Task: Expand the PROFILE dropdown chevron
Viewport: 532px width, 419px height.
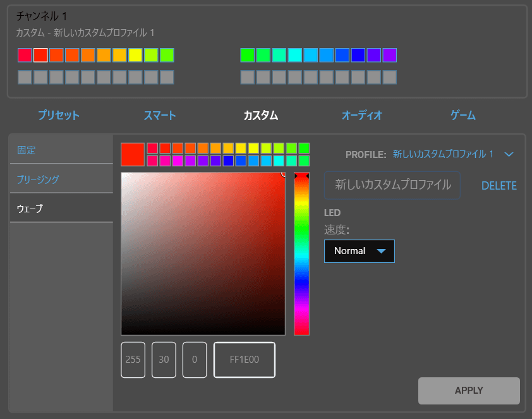Action: [x=509, y=154]
